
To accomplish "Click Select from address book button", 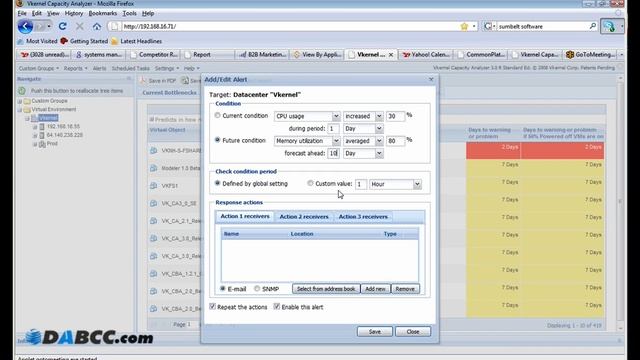I will 326,289.
